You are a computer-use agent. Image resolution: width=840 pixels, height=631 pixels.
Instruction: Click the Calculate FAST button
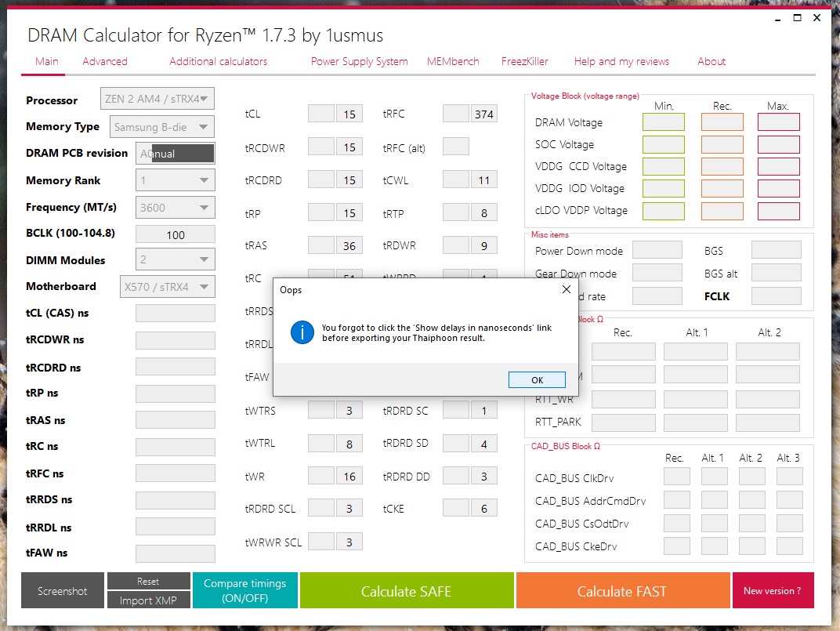click(x=622, y=591)
